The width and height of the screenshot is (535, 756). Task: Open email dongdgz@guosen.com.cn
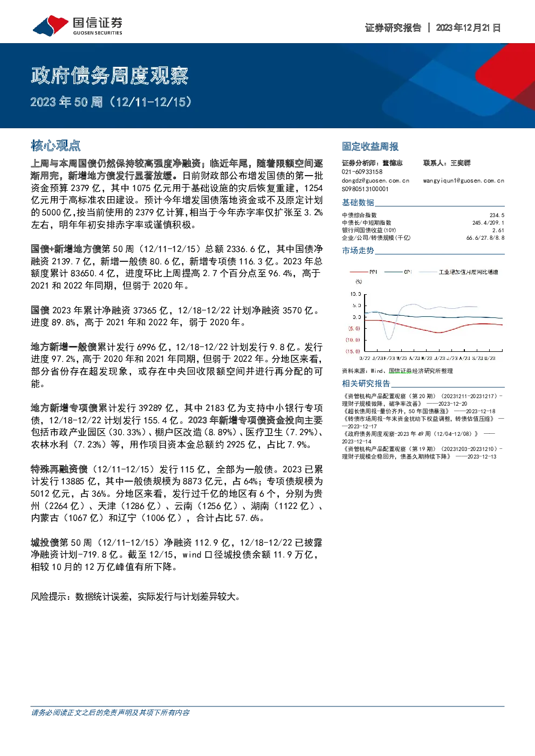[375, 181]
